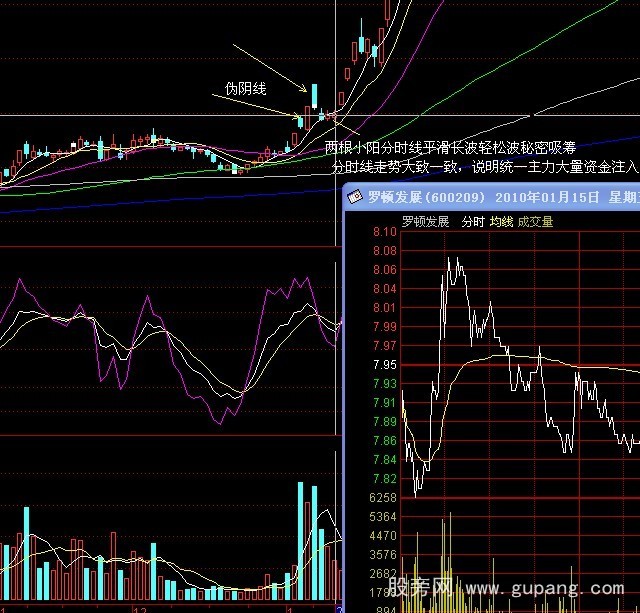Click the 8.04 price axis label

(x=384, y=289)
